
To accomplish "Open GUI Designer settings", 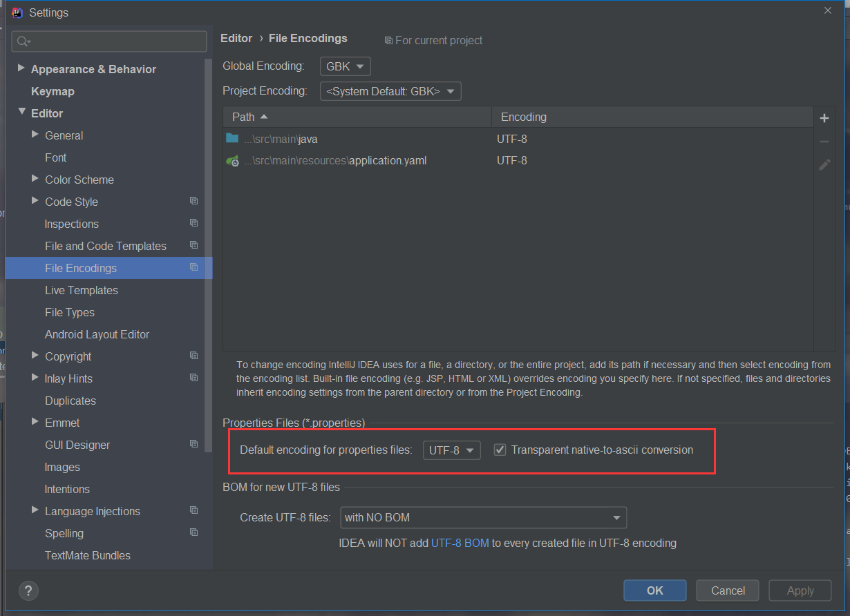I will [x=77, y=445].
